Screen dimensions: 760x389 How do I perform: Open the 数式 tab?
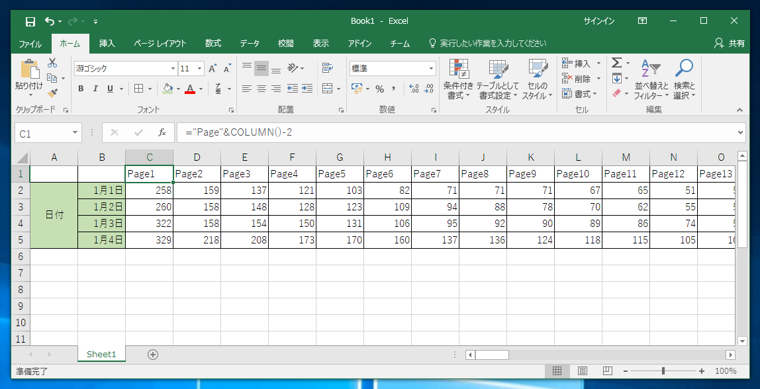213,44
